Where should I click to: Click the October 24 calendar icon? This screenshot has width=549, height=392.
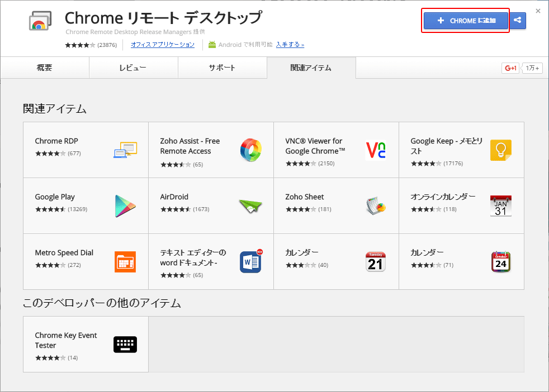(x=501, y=261)
